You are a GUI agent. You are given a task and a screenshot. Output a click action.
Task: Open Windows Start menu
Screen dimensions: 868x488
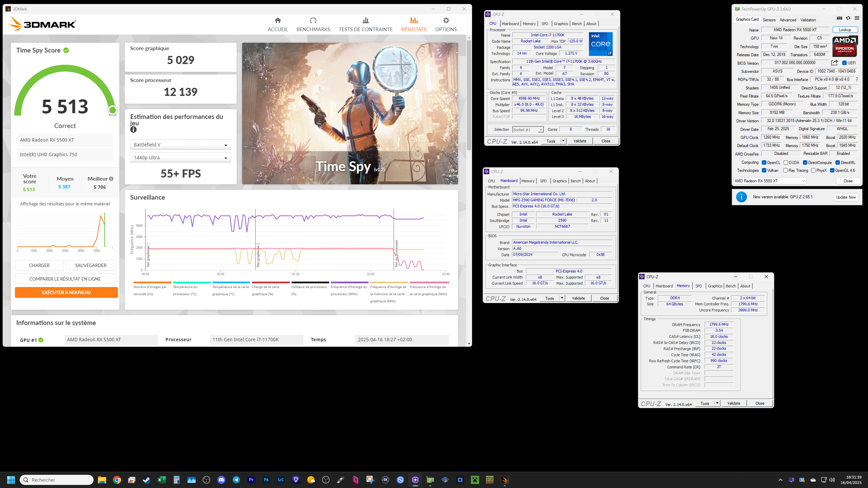coord(11,480)
